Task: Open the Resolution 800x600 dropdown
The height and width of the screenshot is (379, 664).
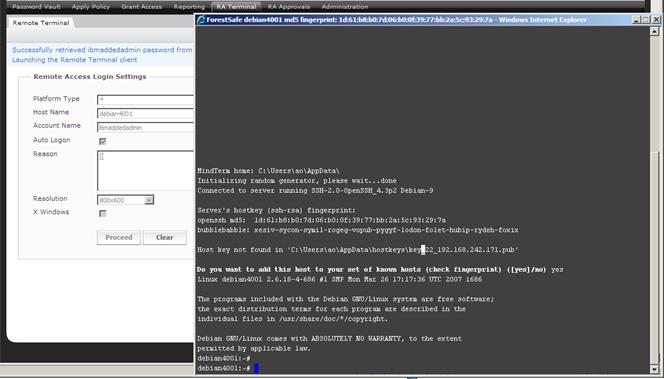Action: [125, 200]
